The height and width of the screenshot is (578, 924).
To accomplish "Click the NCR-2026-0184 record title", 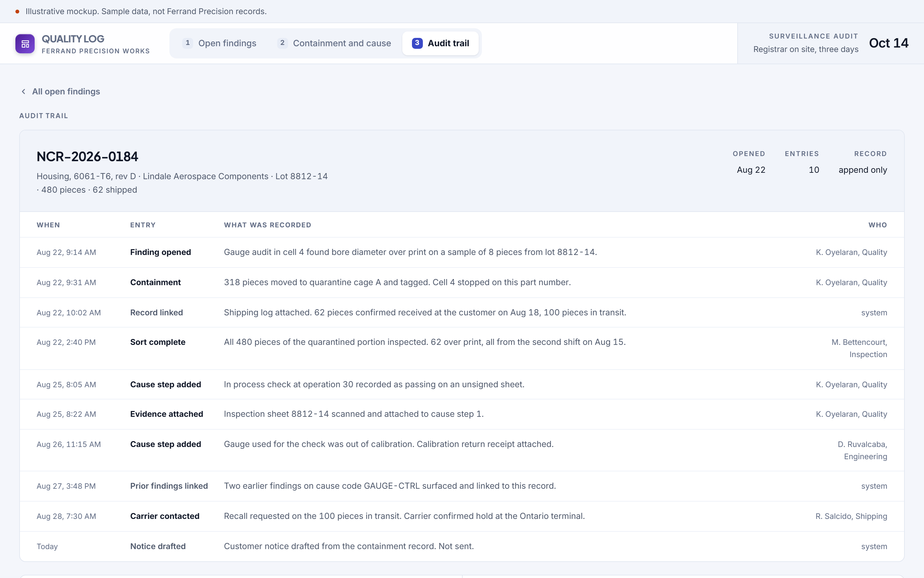I will tap(88, 156).
